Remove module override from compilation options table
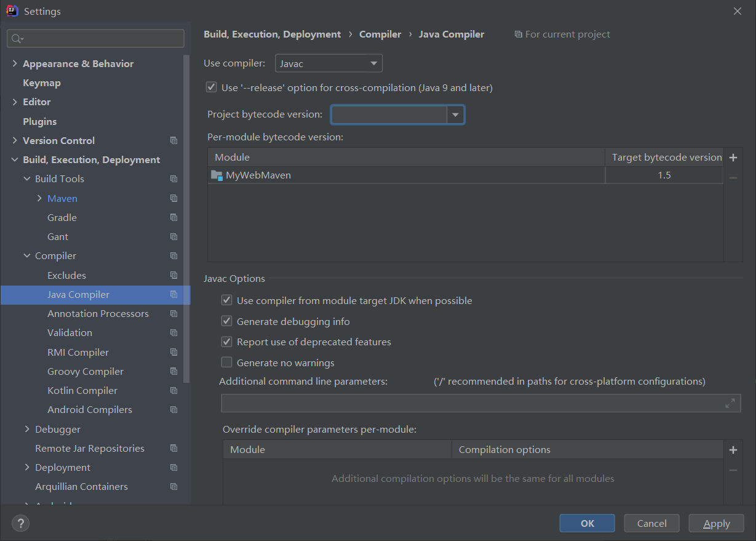The width and height of the screenshot is (756, 541). 733,470
